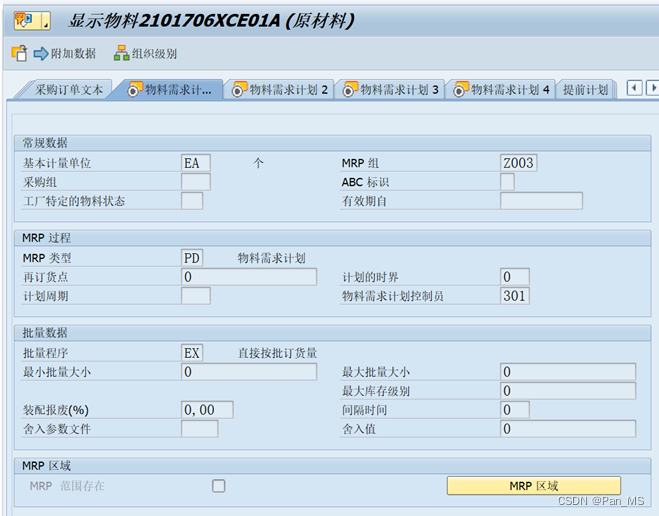Click the 舍入值 field
The image size is (659, 516).
point(568,429)
